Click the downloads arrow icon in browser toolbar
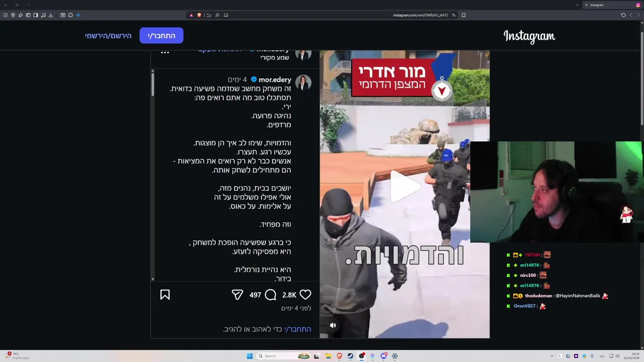The image size is (644, 362). (51, 15)
